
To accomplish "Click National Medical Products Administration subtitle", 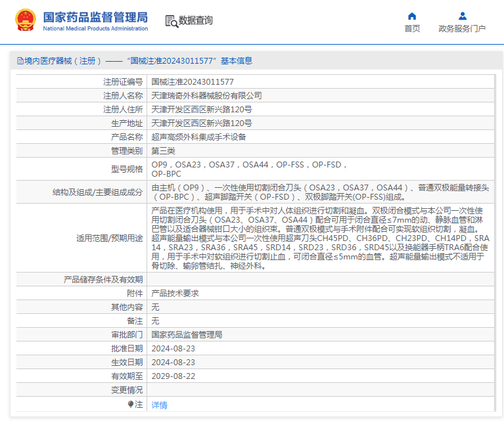I will pyautogui.click(x=95, y=29).
